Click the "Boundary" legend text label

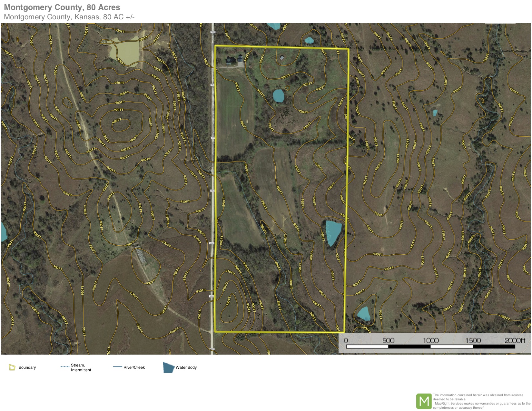point(27,367)
